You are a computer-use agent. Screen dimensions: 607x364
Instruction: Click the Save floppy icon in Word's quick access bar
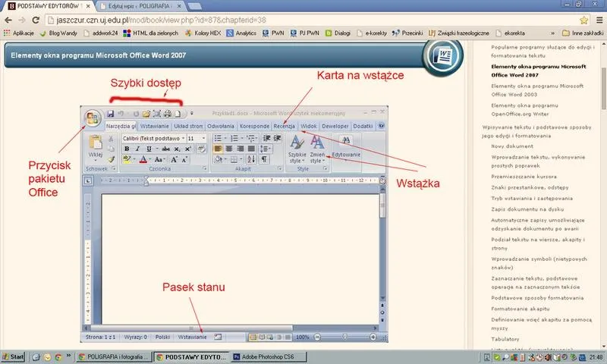[x=110, y=114]
